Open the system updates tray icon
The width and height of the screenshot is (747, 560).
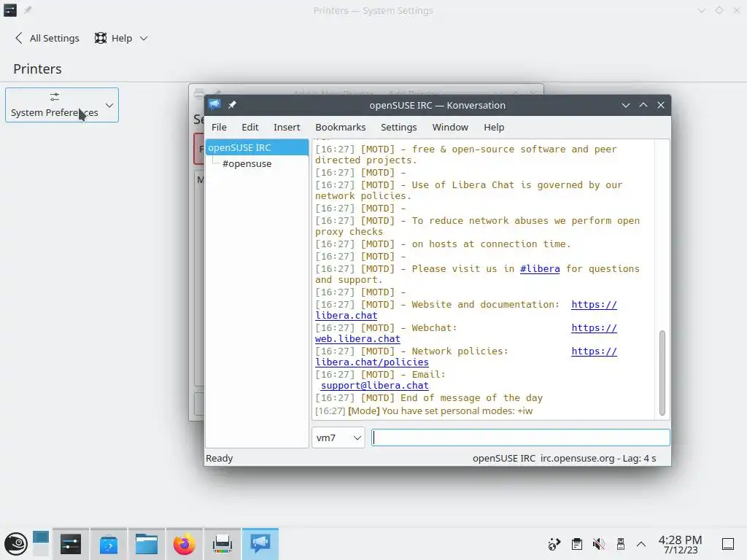554,544
